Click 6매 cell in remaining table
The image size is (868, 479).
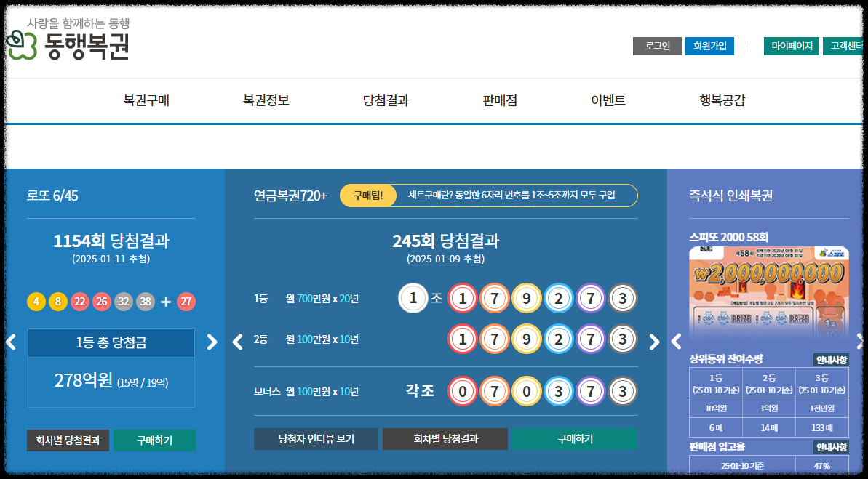(x=716, y=427)
